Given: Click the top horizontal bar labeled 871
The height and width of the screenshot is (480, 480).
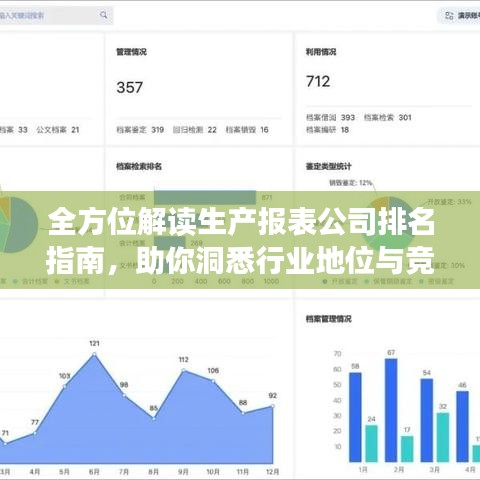Looking at the screenshot, I should tap(205, 197).
